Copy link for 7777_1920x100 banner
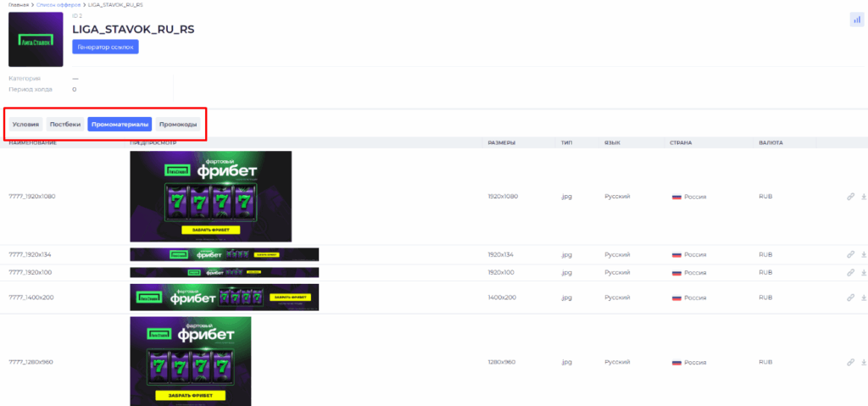This screenshot has height=406, width=868. (x=850, y=273)
